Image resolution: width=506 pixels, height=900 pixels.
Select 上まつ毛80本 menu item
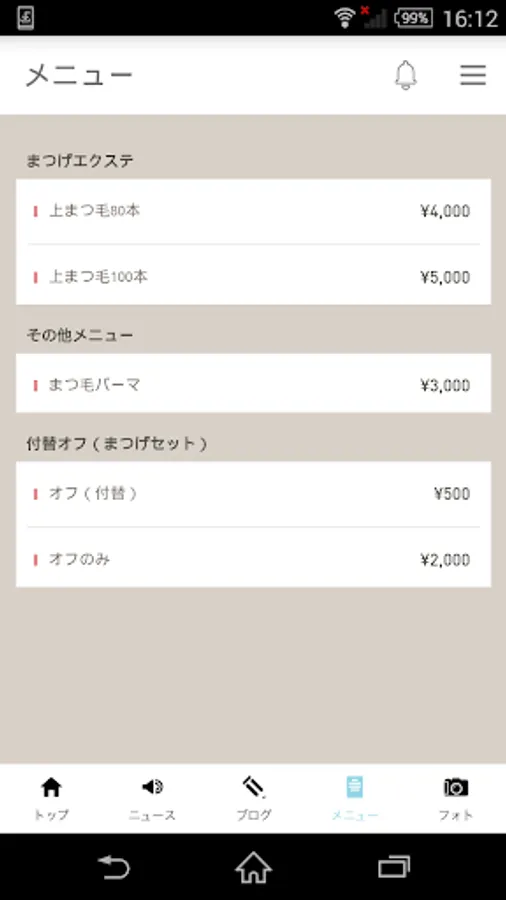click(x=253, y=211)
